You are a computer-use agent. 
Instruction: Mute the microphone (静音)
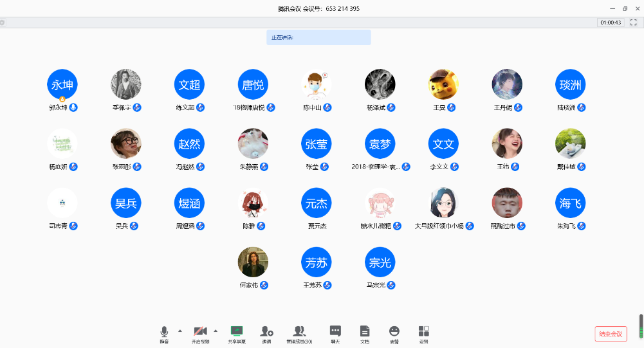coord(164,333)
